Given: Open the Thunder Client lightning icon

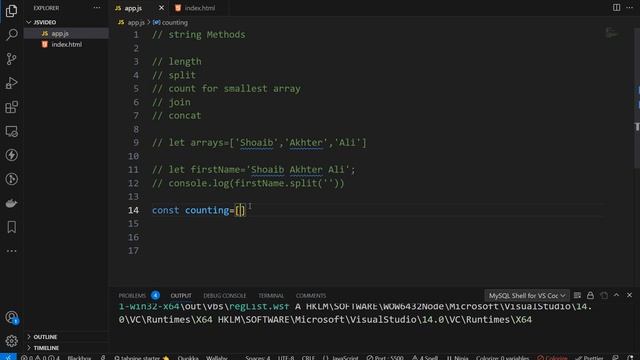Looking at the screenshot, I should click(11, 155).
